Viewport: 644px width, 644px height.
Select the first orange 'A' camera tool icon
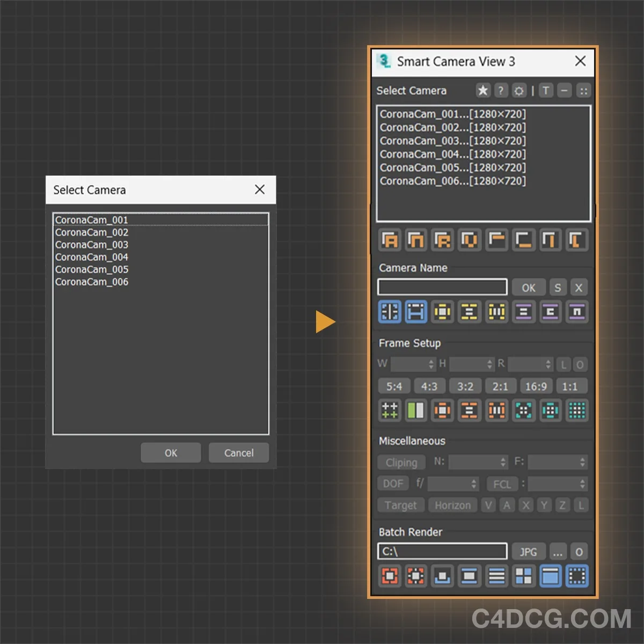pyautogui.click(x=389, y=240)
